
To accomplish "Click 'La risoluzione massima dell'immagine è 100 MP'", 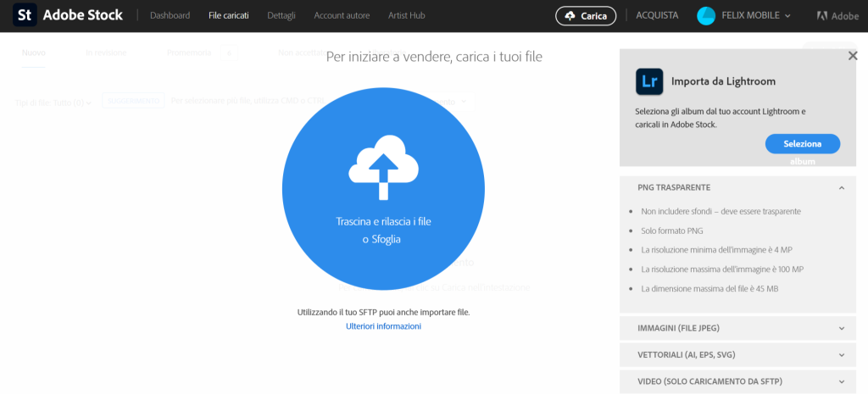I will click(x=722, y=270).
